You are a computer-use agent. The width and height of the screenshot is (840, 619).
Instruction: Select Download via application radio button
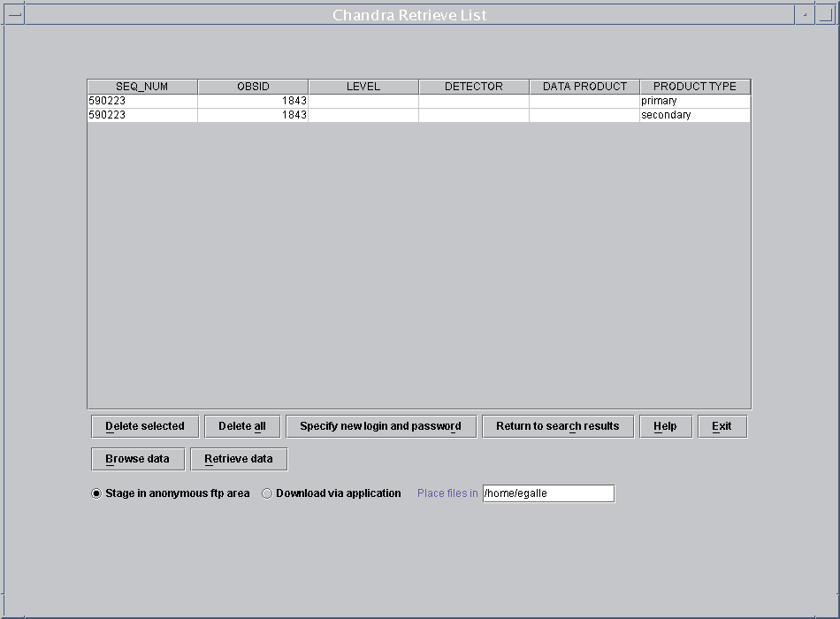pyautogui.click(x=331, y=493)
